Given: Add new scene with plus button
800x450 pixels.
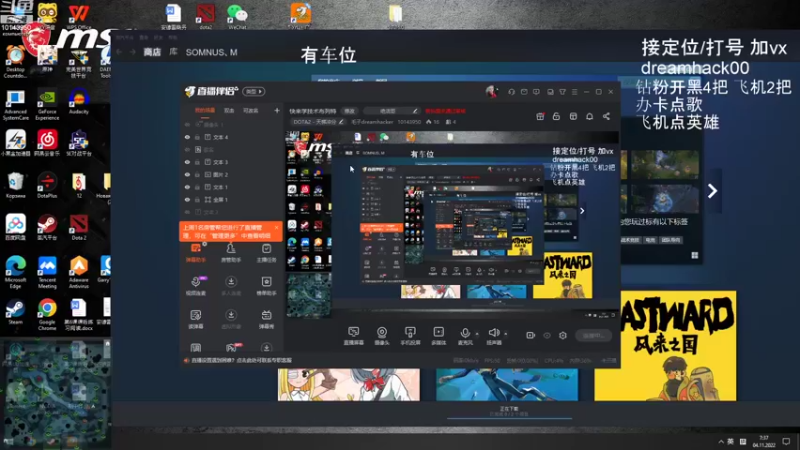Looking at the screenshot, I should (277, 110).
